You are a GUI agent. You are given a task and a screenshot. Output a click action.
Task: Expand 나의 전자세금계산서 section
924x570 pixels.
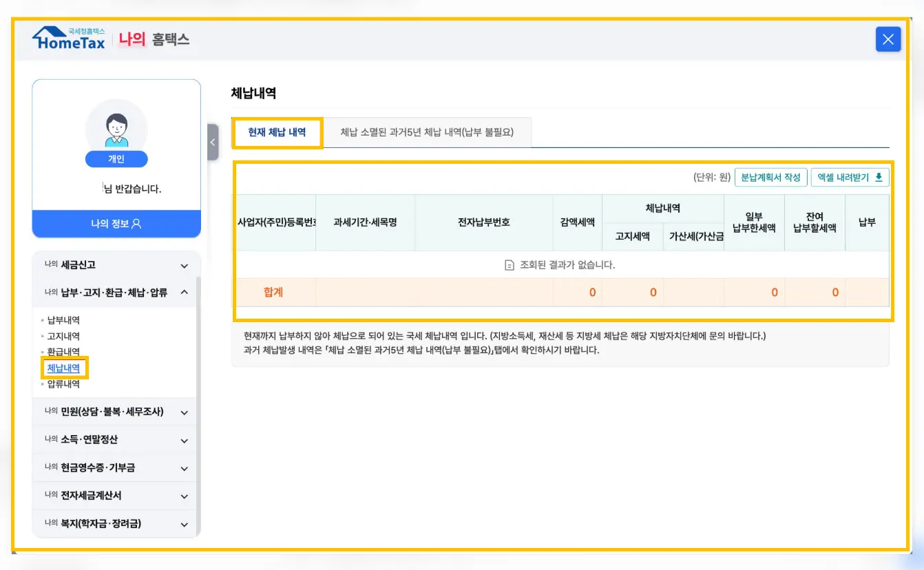pos(116,496)
